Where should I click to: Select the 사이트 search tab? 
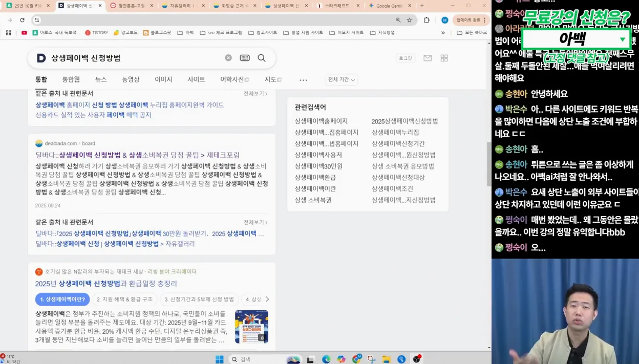pyautogui.click(x=196, y=79)
